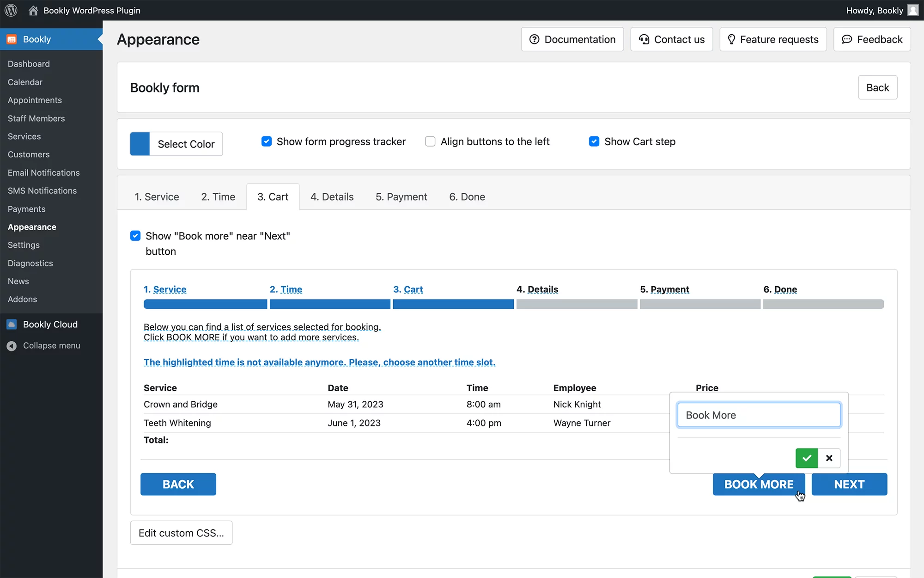The image size is (924, 578).
Task: Click the Back button in Bookly form header
Action: click(x=878, y=87)
